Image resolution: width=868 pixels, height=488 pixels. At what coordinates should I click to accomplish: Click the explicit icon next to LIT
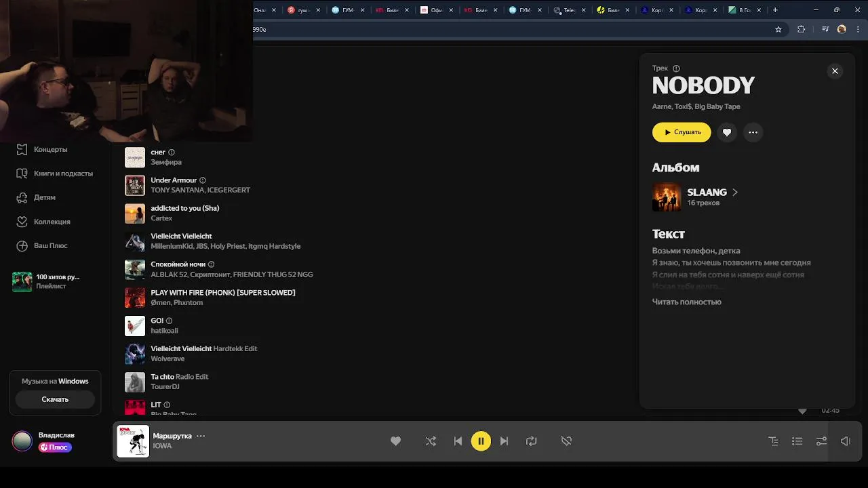167,405
